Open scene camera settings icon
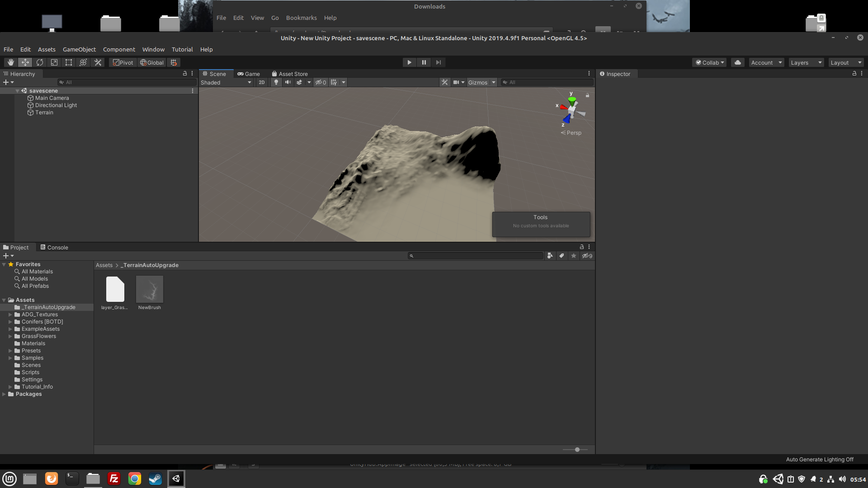868x488 pixels. [x=457, y=82]
